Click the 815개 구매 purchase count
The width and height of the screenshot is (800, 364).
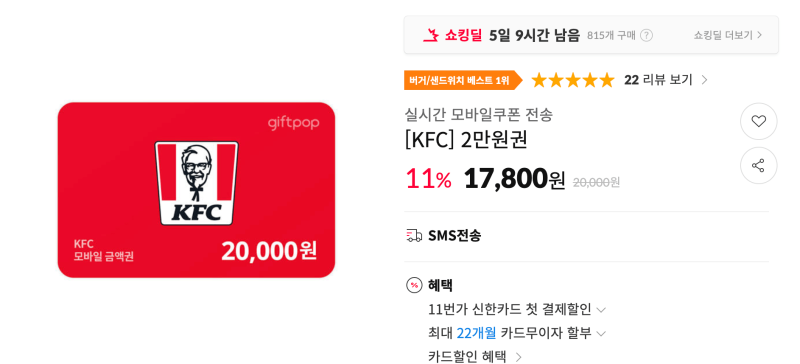pos(611,35)
